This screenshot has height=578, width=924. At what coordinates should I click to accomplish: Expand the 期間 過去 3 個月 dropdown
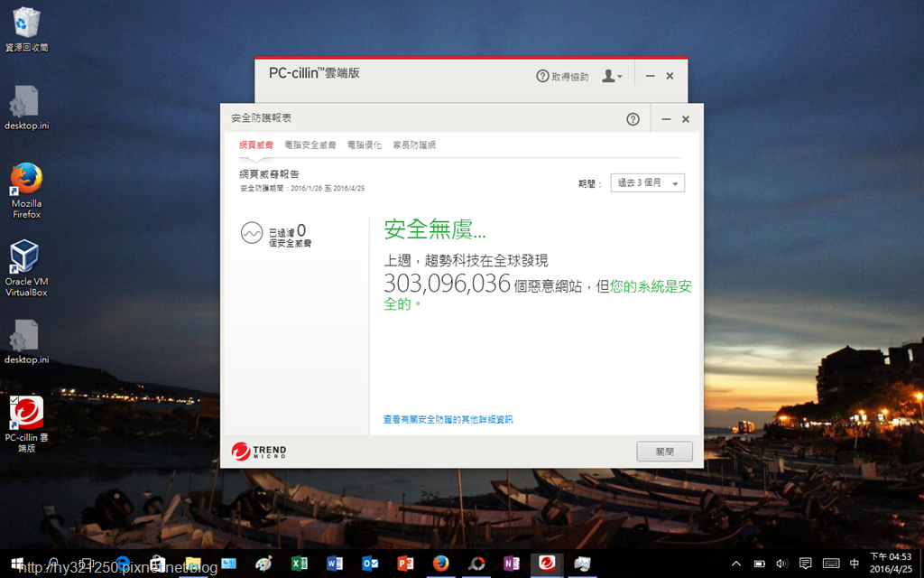coord(648,182)
